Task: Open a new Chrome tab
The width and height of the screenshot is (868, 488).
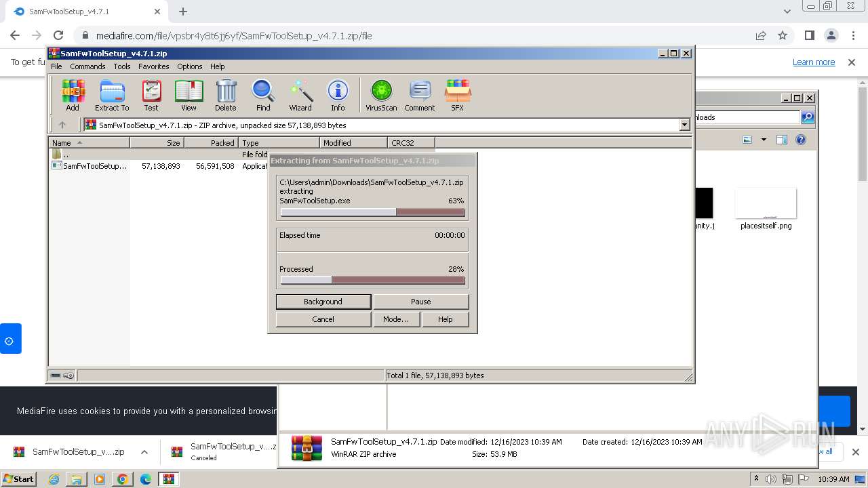Action: click(183, 12)
